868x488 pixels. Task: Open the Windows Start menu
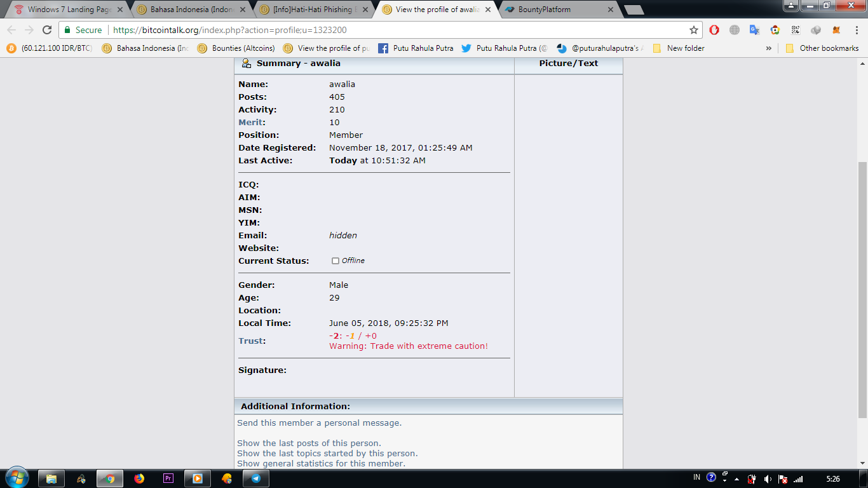[17, 478]
